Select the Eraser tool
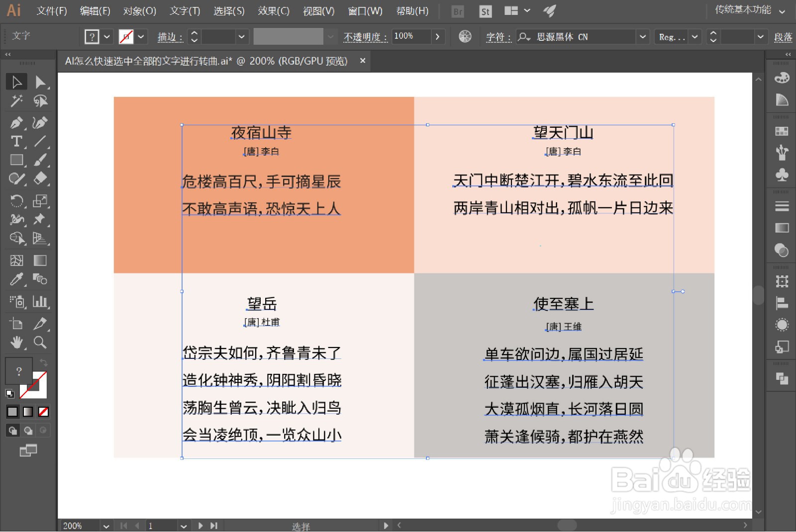796x532 pixels. pos(40,178)
